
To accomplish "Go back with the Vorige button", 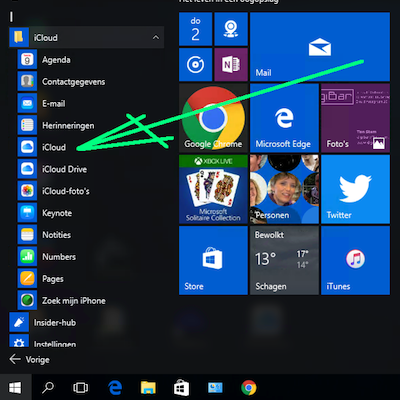I will [x=29, y=359].
